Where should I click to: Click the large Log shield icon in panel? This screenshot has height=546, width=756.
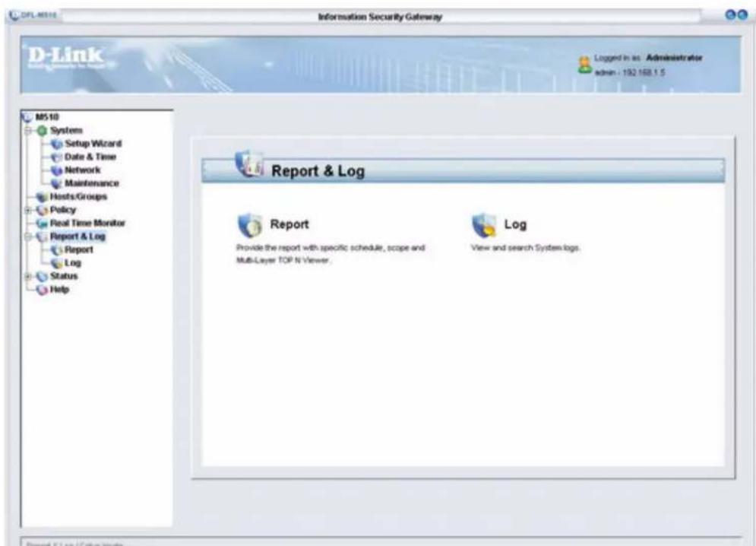(484, 225)
